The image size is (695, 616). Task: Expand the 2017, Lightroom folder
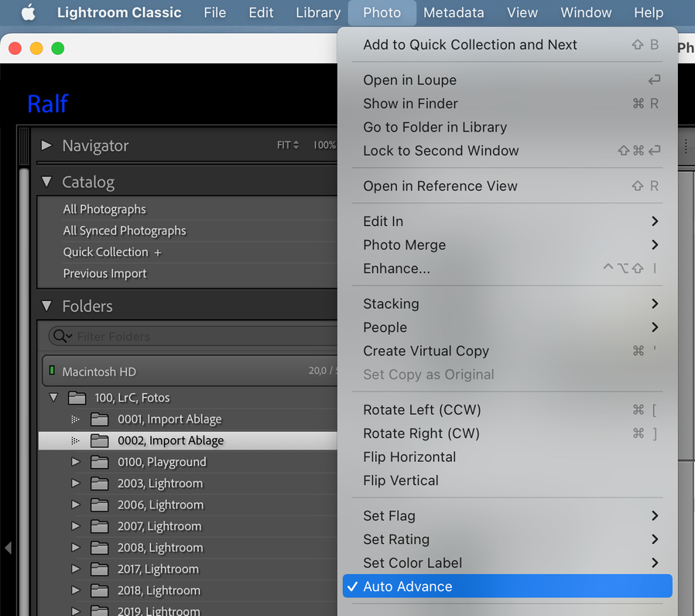(76, 569)
